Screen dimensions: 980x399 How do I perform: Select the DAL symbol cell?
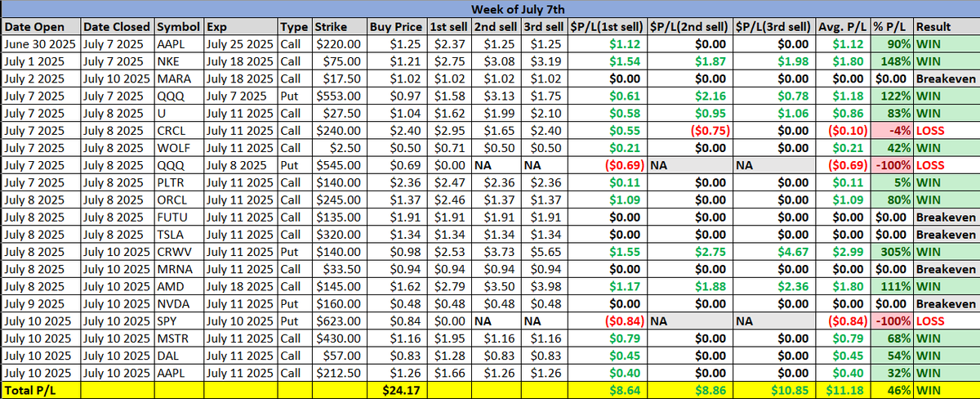(179, 355)
